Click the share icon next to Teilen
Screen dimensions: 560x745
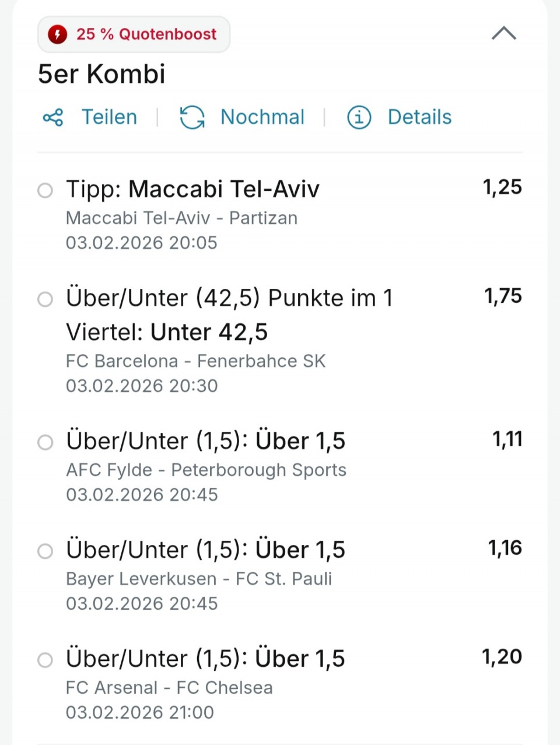pyautogui.click(x=53, y=117)
